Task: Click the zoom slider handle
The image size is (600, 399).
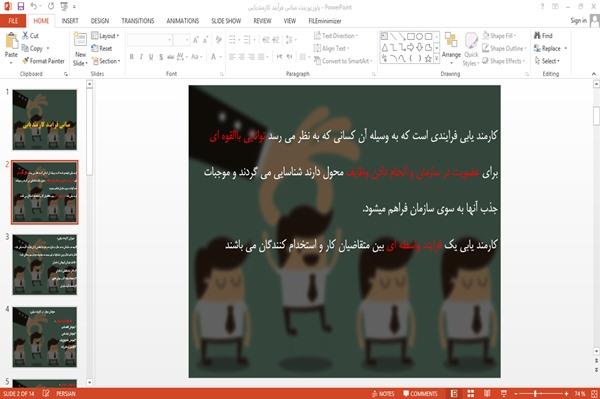Action: pos(535,394)
